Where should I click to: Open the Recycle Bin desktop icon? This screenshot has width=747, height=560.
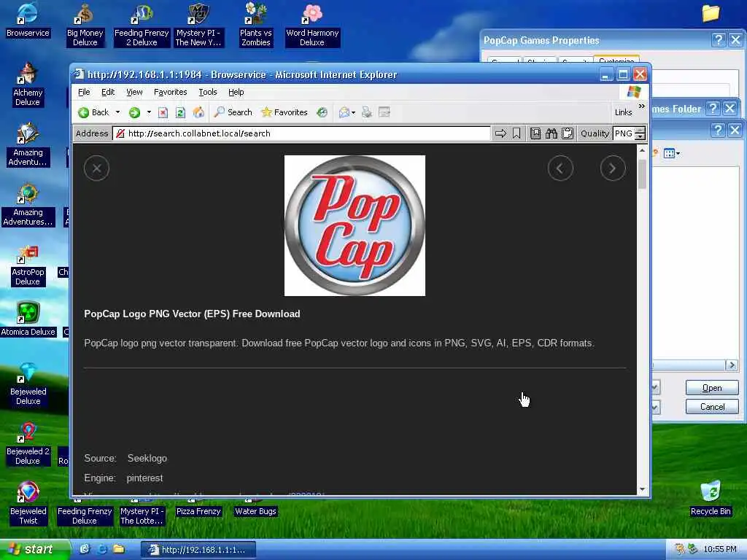point(711,499)
